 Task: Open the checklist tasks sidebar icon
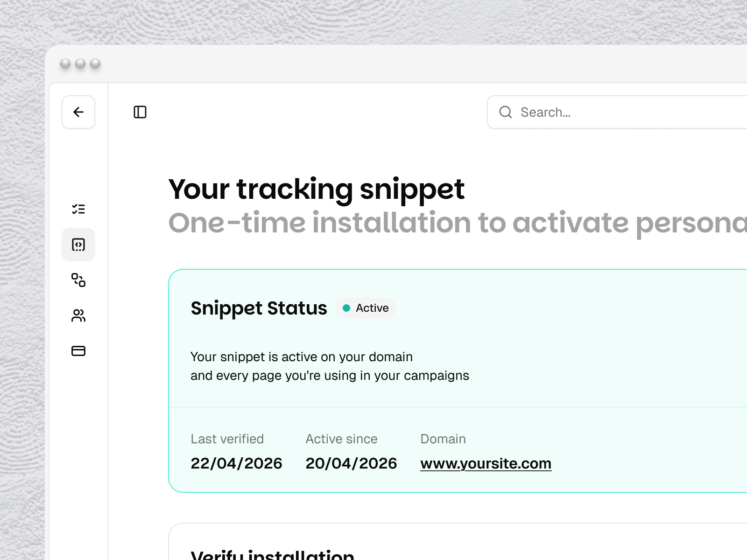pos(78,209)
